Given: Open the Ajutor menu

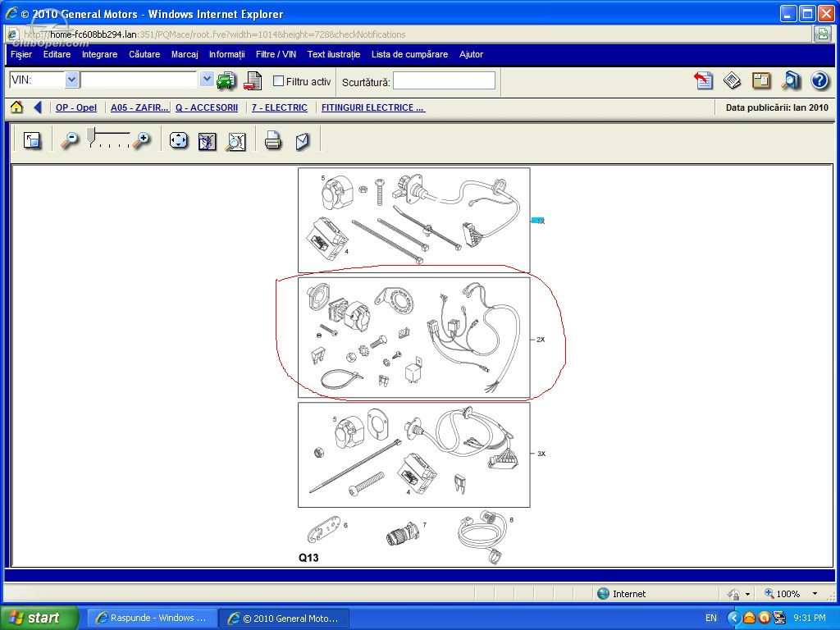Looking at the screenshot, I should (471, 54).
